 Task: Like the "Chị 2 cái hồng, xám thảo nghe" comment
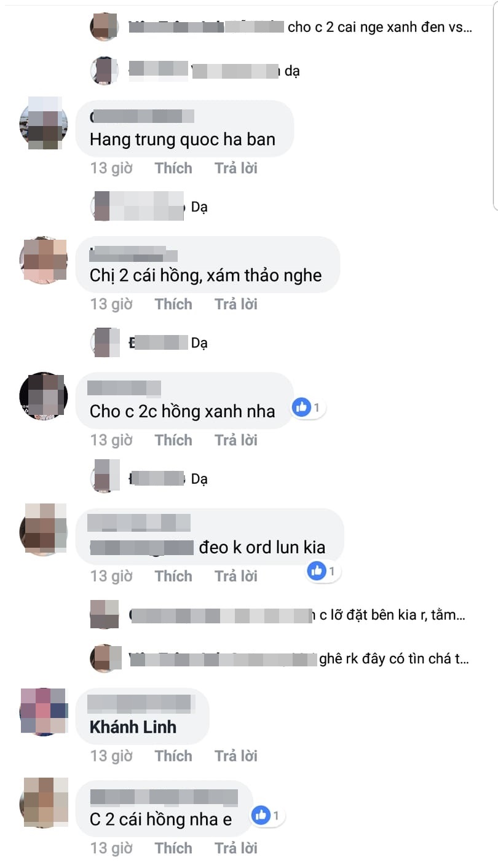pyautogui.click(x=173, y=304)
